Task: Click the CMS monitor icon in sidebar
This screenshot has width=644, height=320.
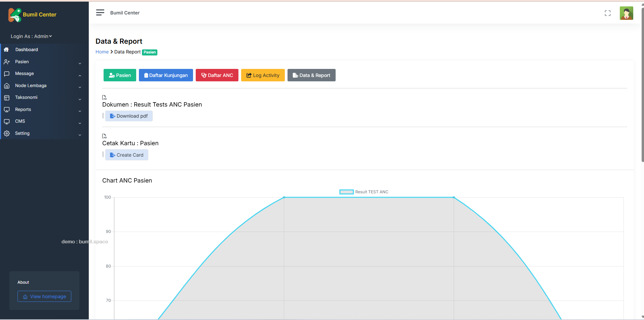Action: click(7, 121)
